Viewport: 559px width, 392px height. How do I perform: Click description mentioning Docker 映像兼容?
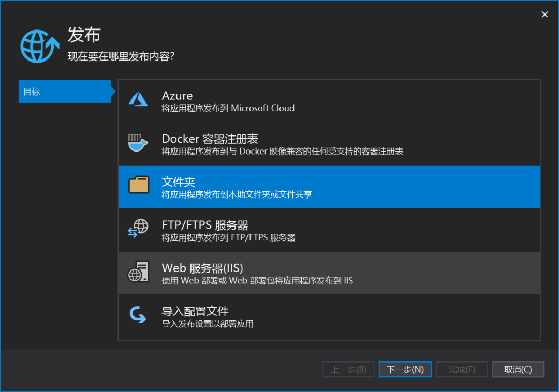point(283,152)
